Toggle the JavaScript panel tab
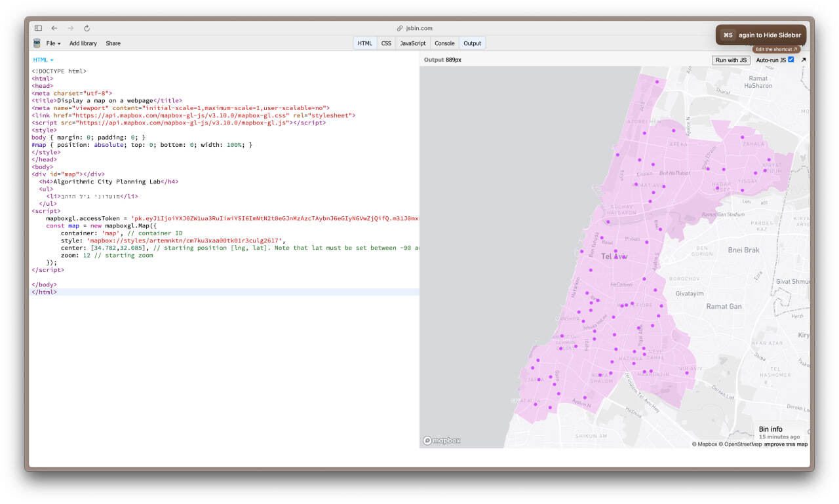 click(413, 43)
